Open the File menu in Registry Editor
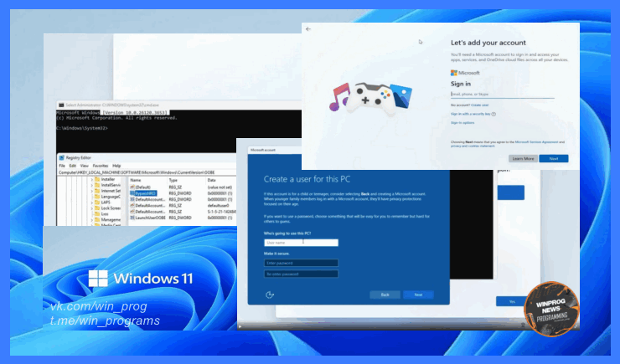The width and height of the screenshot is (620, 364). click(x=62, y=166)
